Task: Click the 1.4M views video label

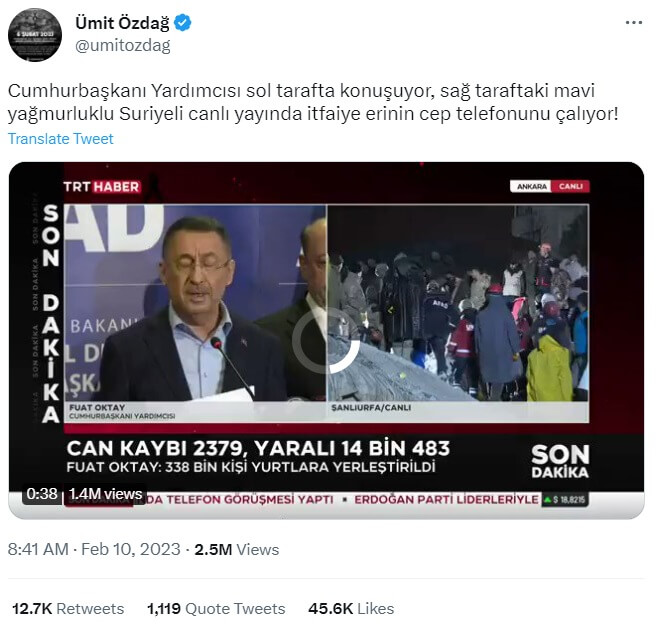Action: tap(105, 494)
